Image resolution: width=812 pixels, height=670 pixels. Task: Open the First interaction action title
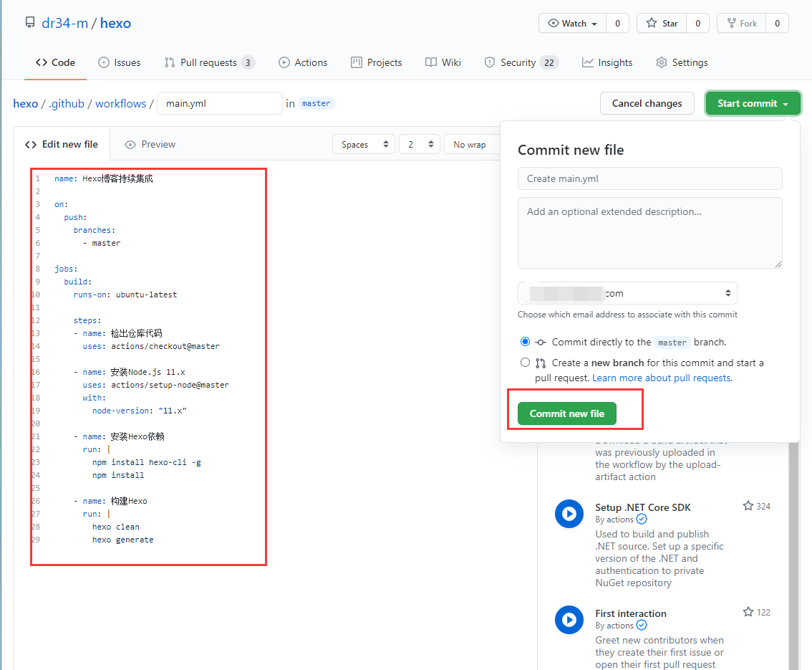click(x=631, y=613)
